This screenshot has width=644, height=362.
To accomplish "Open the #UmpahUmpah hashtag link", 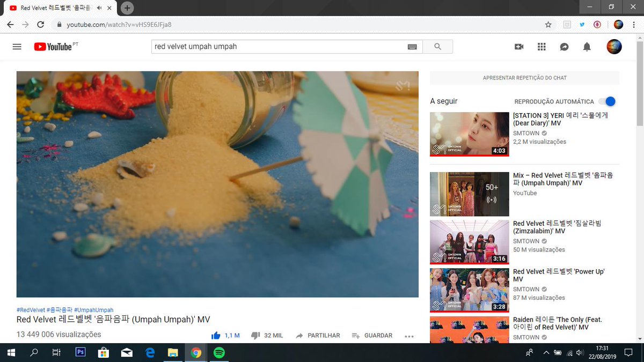I will click(94, 310).
